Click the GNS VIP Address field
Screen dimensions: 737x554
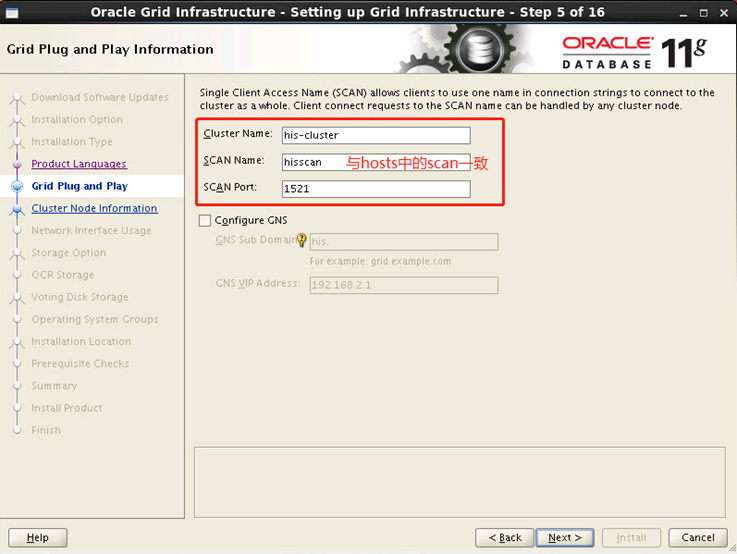[x=404, y=285]
